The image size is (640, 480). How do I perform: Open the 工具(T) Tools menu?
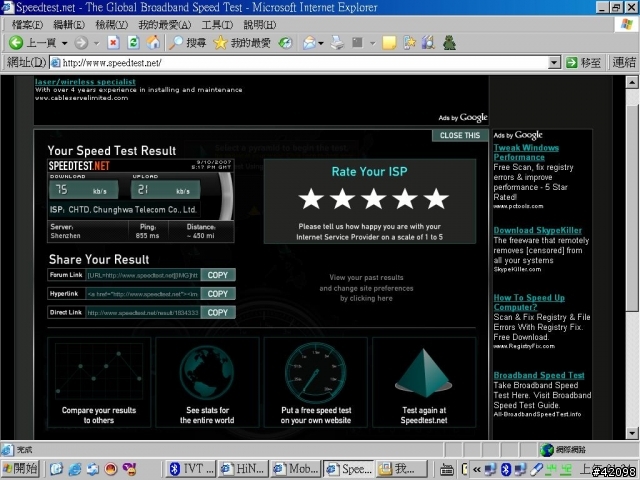point(217,25)
